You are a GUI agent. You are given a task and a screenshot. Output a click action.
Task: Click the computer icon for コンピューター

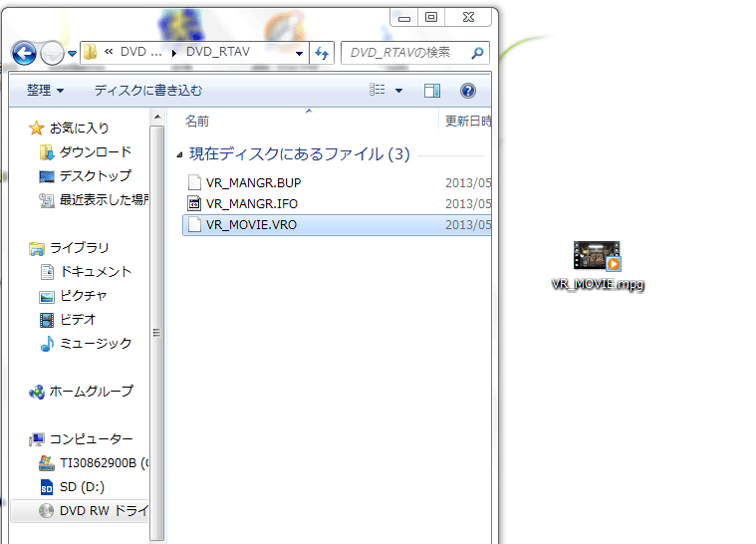pyautogui.click(x=37, y=439)
